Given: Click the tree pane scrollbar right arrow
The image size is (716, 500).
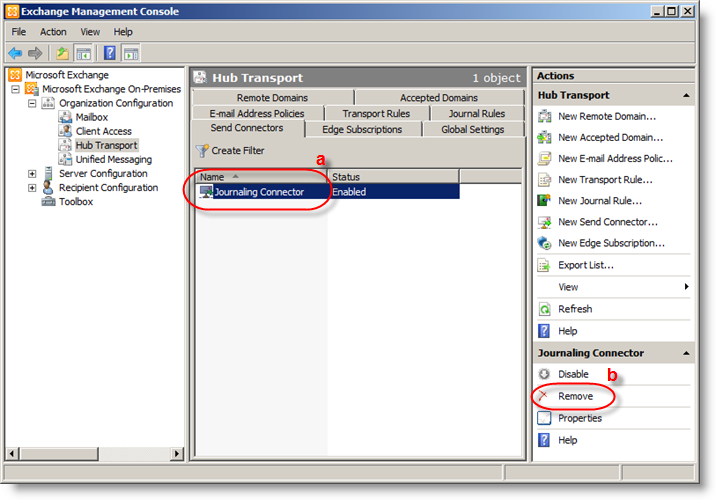Looking at the screenshot, I should click(177, 453).
